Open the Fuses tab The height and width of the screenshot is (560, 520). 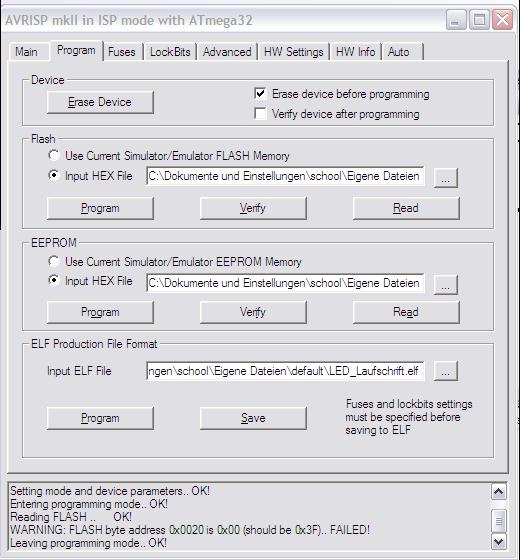click(x=122, y=52)
